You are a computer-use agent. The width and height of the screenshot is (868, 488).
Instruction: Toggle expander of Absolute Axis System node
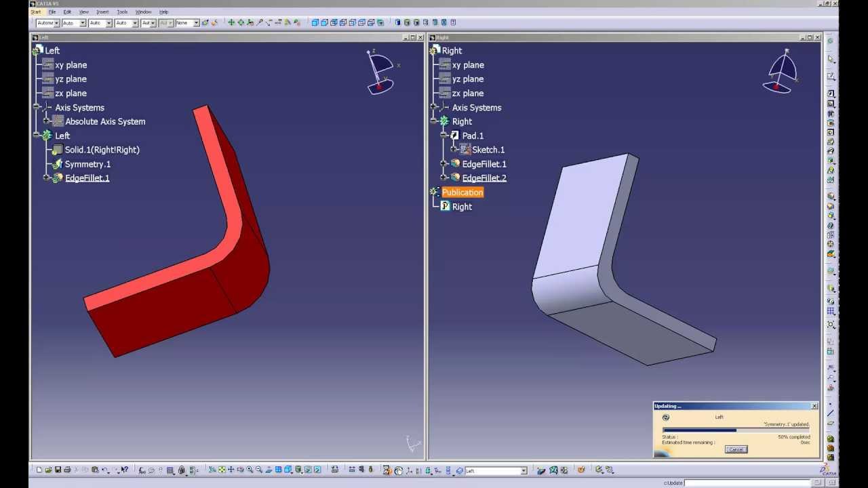tap(47, 121)
